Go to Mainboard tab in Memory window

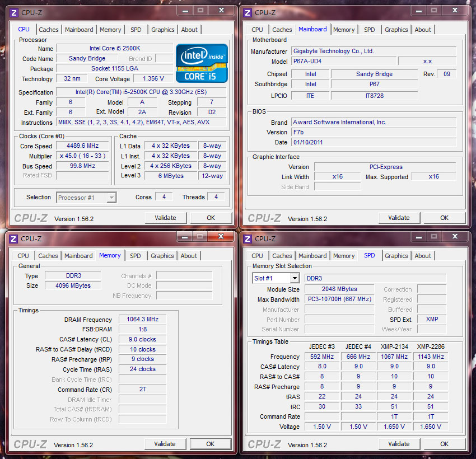tap(78, 256)
